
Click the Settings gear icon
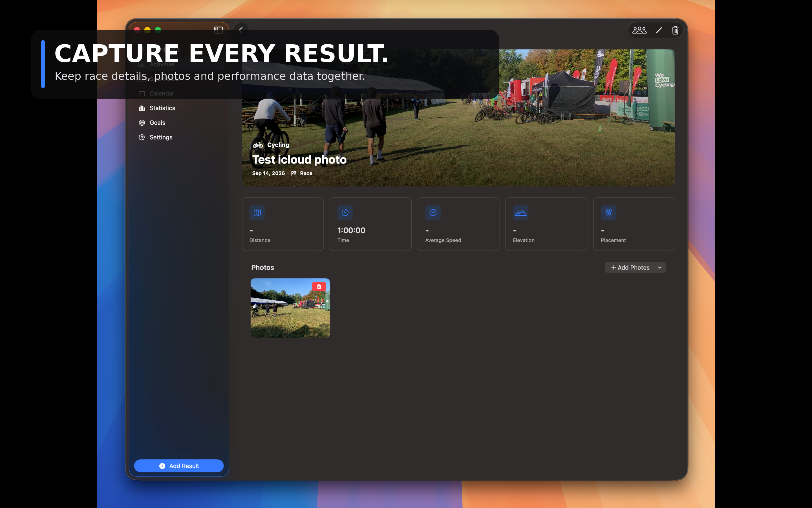coord(142,137)
